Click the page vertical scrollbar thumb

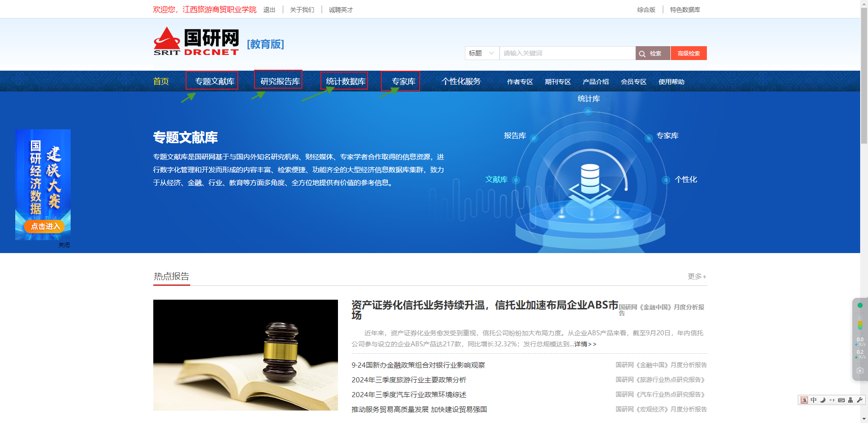(x=864, y=76)
